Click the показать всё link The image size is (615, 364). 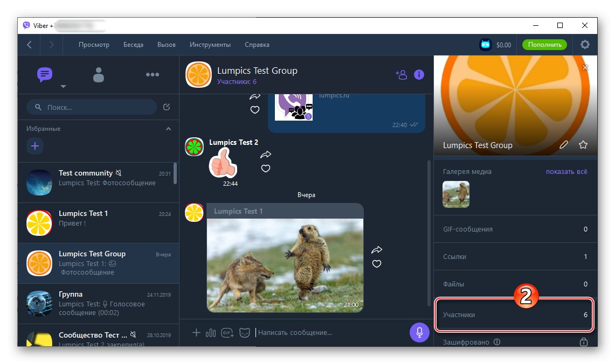566,171
